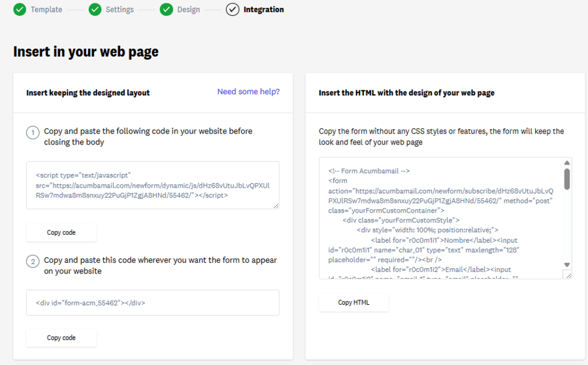The width and height of the screenshot is (588, 365).
Task: Click the 'Insert in your web page' heading
Action: 86,52
